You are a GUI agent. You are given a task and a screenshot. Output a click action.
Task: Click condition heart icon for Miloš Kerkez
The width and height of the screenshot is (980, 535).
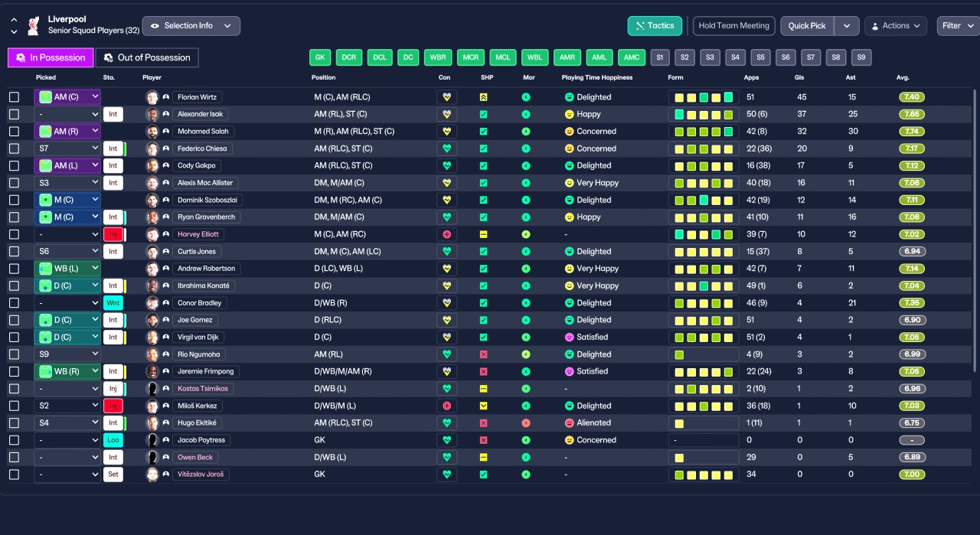click(447, 406)
